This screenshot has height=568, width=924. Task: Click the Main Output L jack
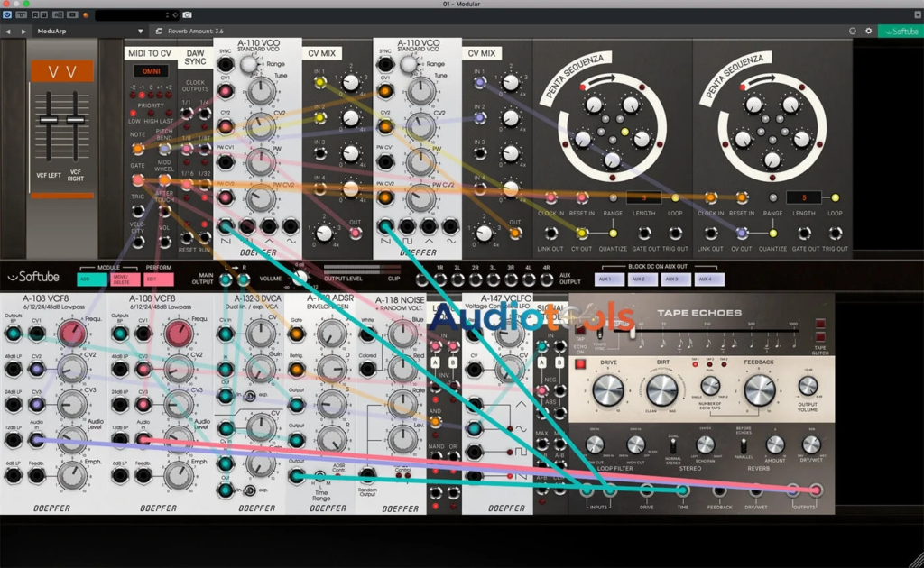point(226,279)
